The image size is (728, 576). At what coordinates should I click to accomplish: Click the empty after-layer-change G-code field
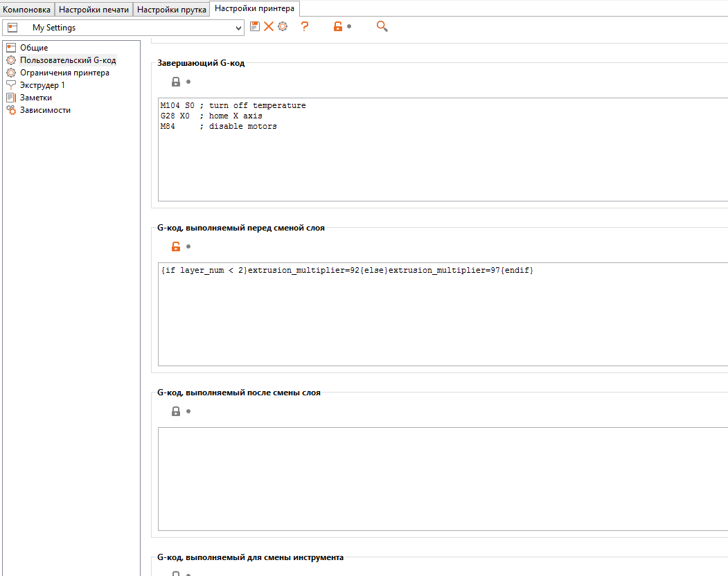[x=442, y=478]
